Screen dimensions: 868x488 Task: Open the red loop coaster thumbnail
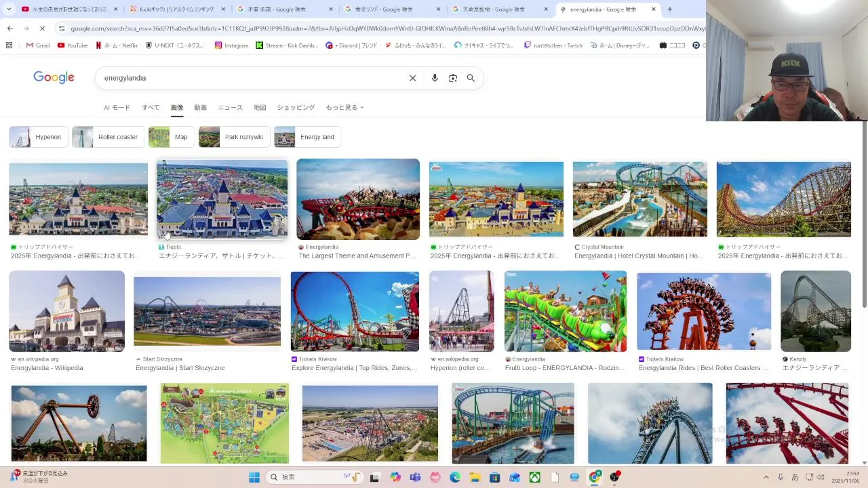[355, 312]
